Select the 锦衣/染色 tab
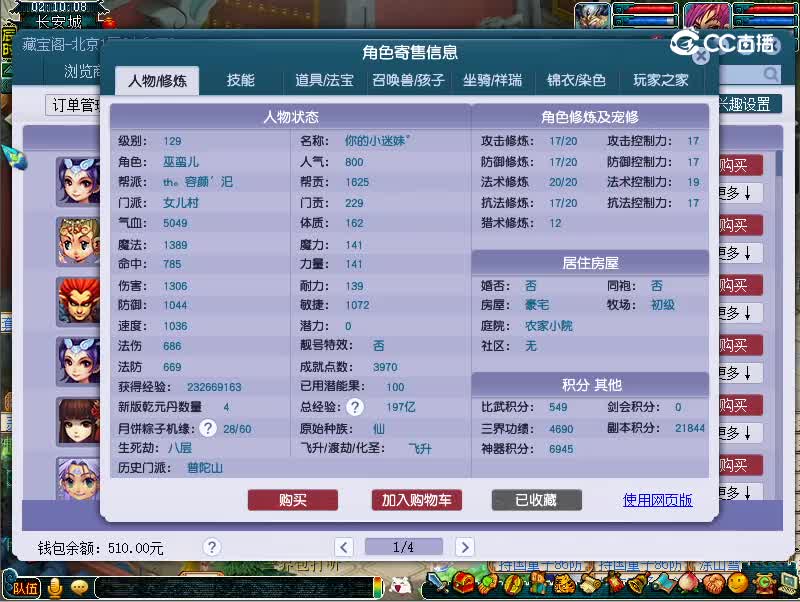The height and width of the screenshot is (602, 800). click(x=577, y=80)
